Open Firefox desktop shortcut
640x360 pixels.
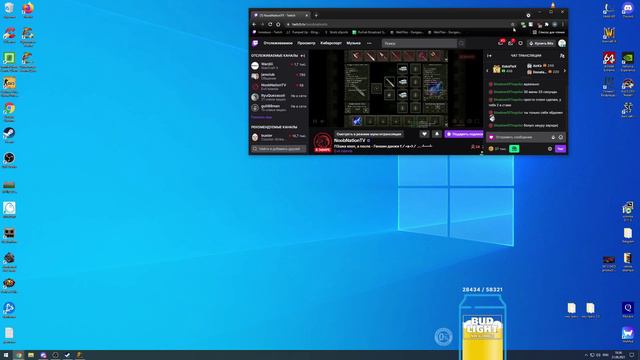(x=28, y=10)
